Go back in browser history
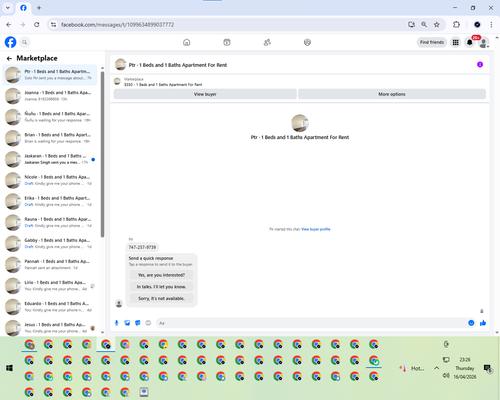 click(x=9, y=25)
